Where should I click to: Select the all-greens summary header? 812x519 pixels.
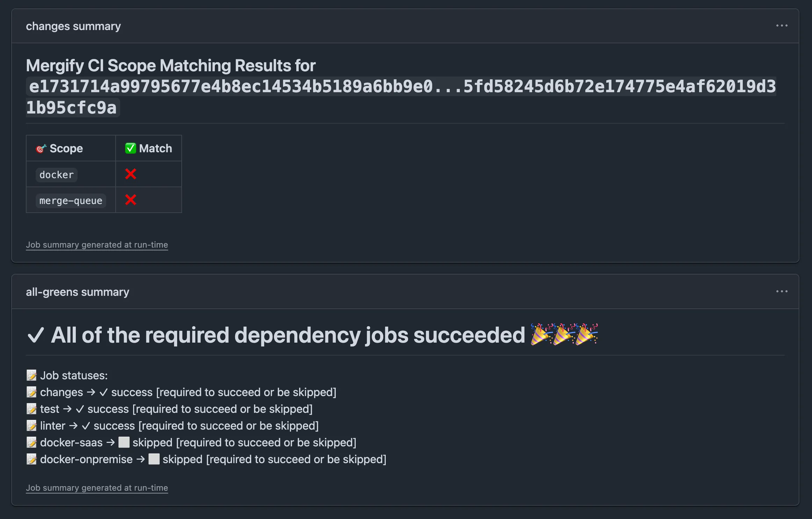pos(78,292)
